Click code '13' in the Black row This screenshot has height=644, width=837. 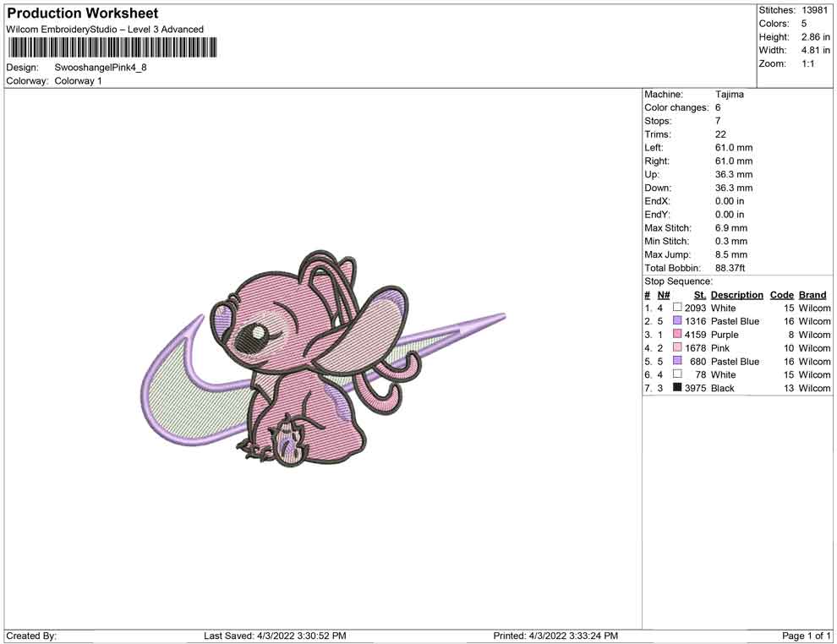[x=789, y=388]
